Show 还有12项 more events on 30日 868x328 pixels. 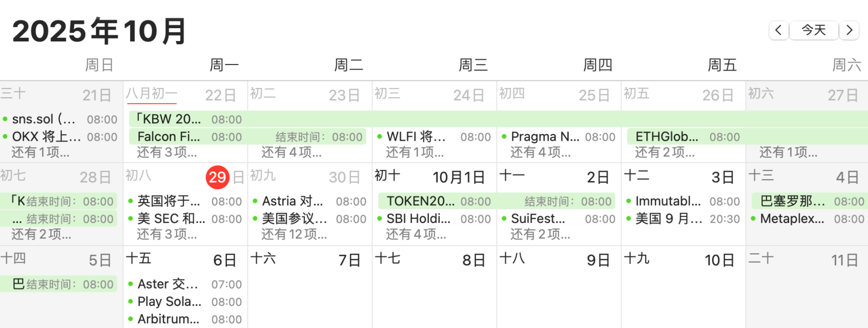point(294,235)
